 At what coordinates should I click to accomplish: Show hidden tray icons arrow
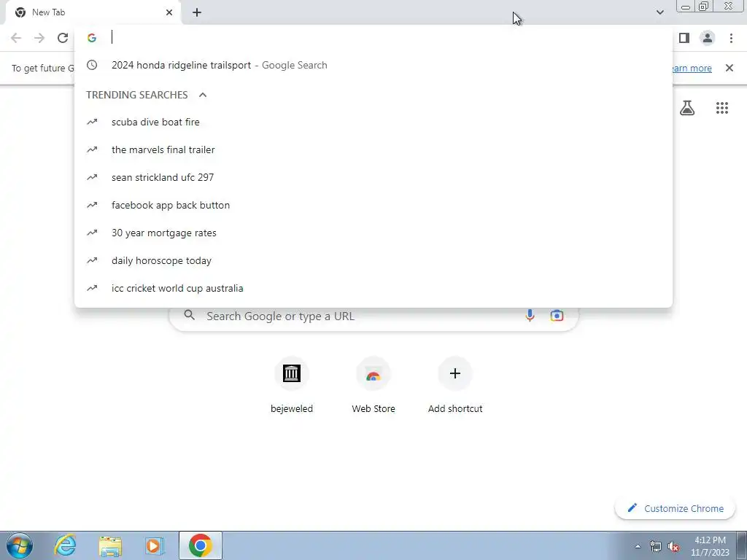[638, 546]
